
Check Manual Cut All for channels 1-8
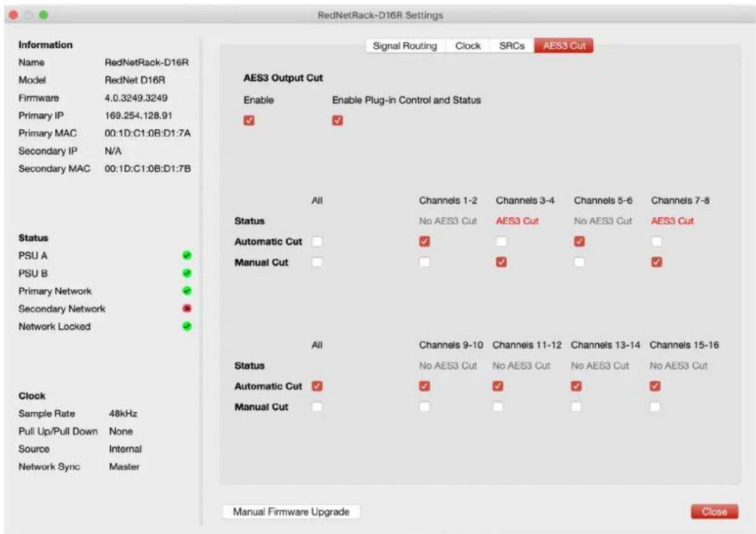(x=317, y=262)
